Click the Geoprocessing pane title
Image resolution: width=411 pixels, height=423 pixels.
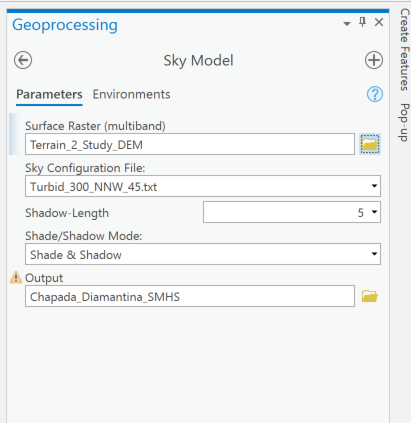(x=65, y=25)
